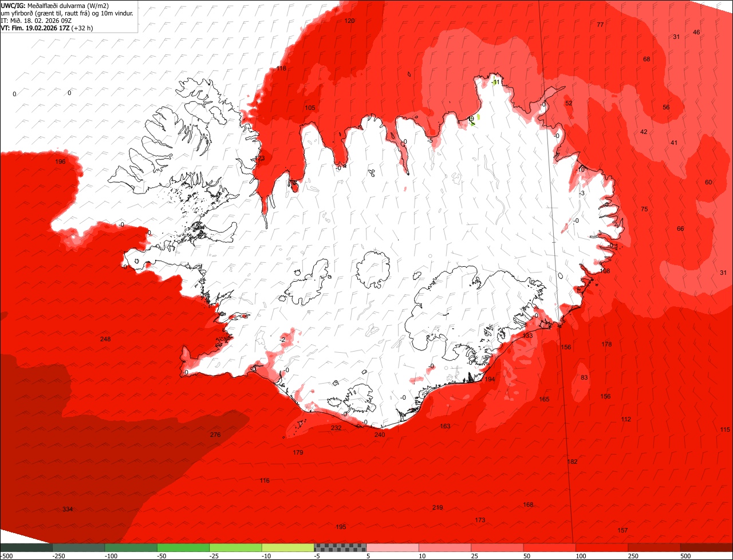
Task: Click the map value '248'
Action: coord(105,340)
